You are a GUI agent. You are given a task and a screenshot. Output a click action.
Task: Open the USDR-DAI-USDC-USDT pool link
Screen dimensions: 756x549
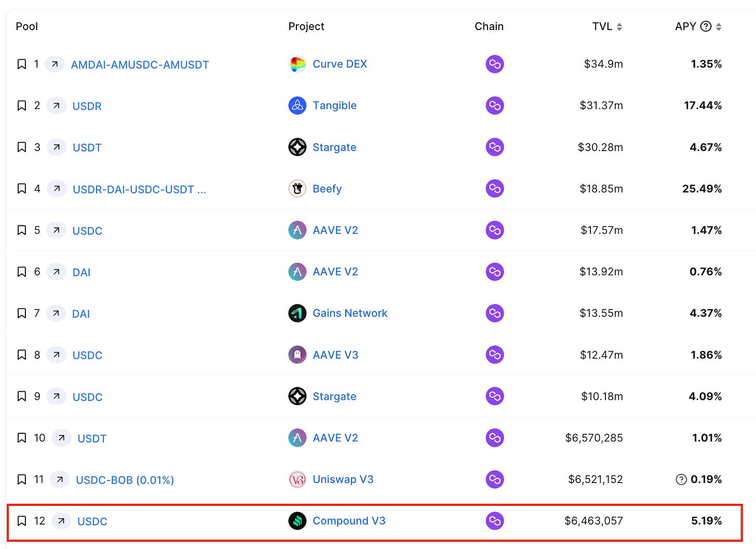139,189
